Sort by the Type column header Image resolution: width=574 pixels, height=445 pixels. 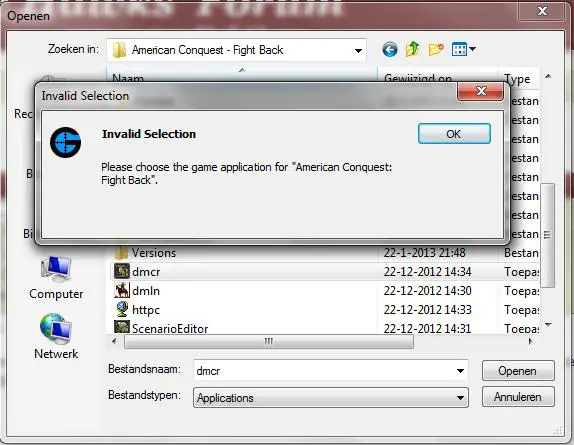click(x=518, y=78)
